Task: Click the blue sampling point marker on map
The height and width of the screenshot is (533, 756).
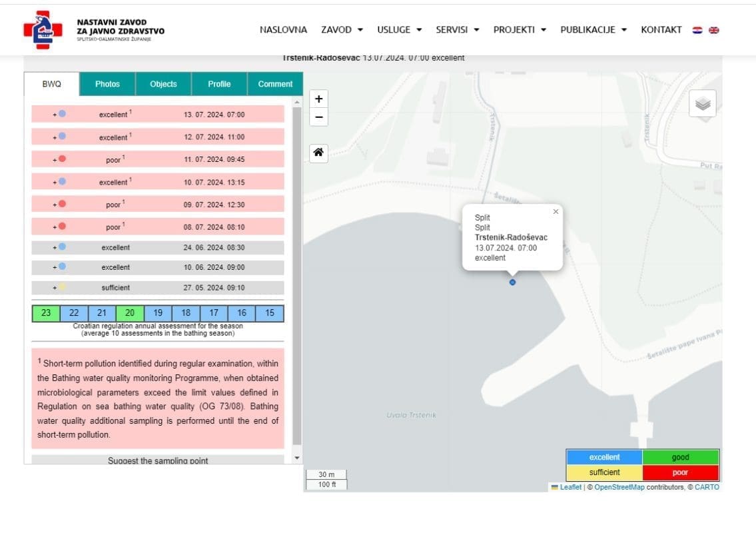Action: [512, 282]
